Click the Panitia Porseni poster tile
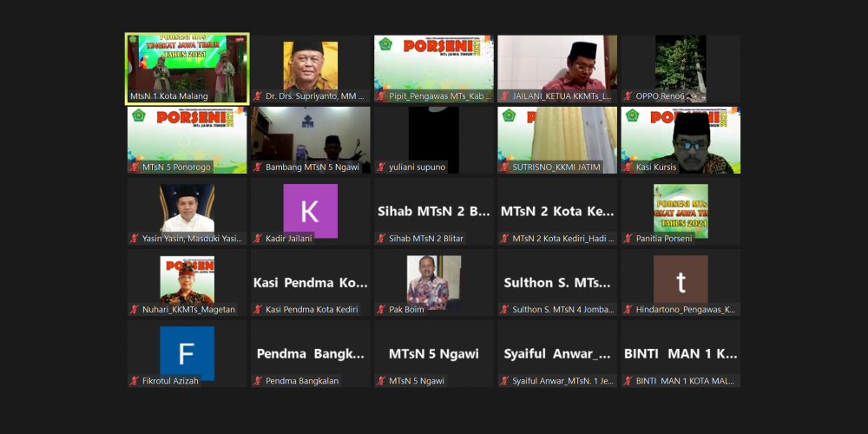868x434 pixels. (x=681, y=211)
